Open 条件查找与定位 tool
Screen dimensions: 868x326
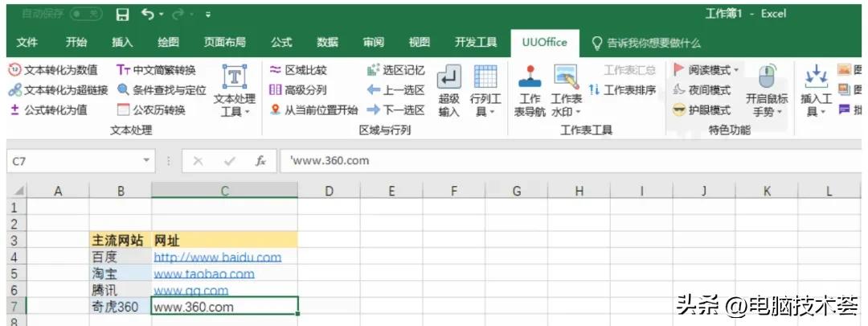tap(161, 90)
